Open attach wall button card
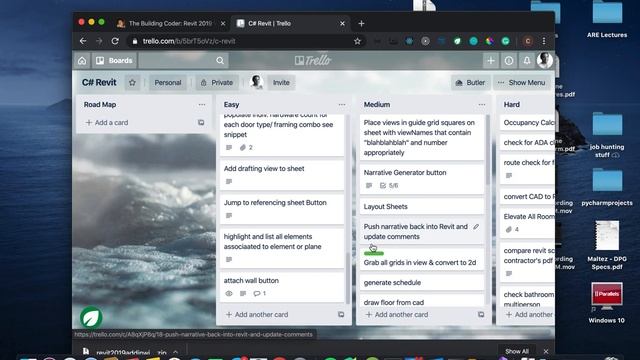The width and height of the screenshot is (640, 360). click(282, 287)
